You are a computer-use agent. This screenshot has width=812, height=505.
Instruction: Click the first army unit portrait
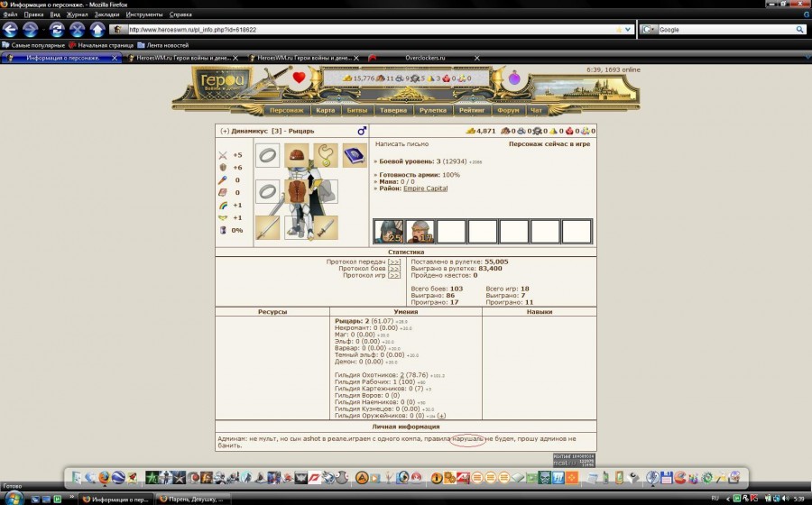(x=389, y=231)
